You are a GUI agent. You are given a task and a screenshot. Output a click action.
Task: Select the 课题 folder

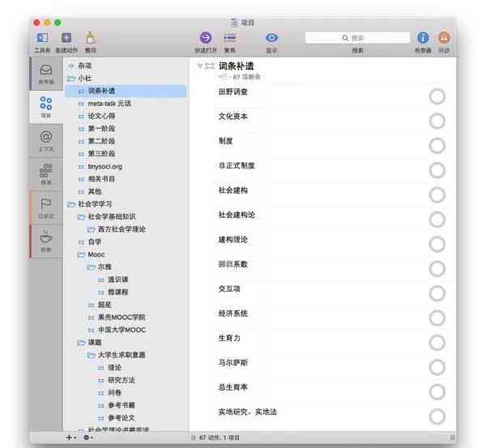(x=95, y=342)
